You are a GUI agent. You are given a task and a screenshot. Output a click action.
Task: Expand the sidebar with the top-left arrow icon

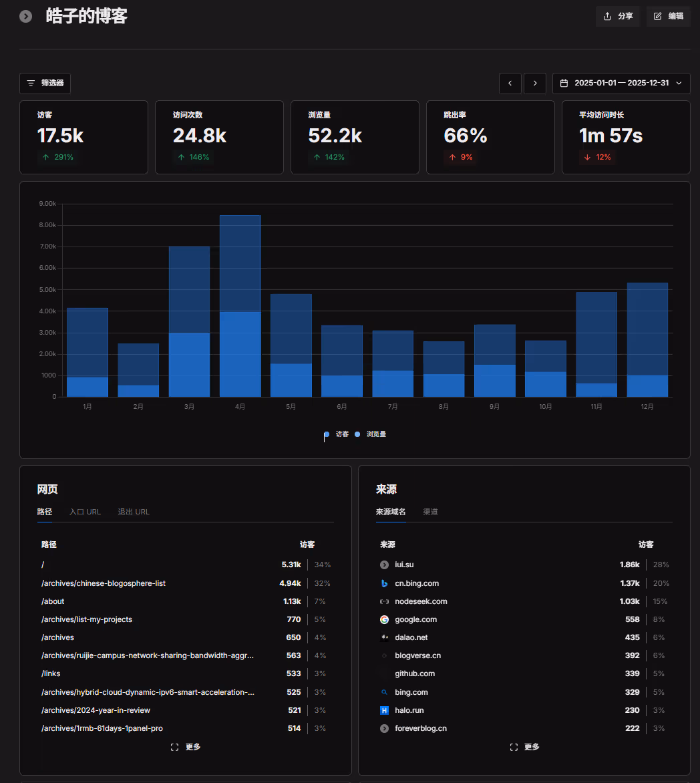point(25,16)
